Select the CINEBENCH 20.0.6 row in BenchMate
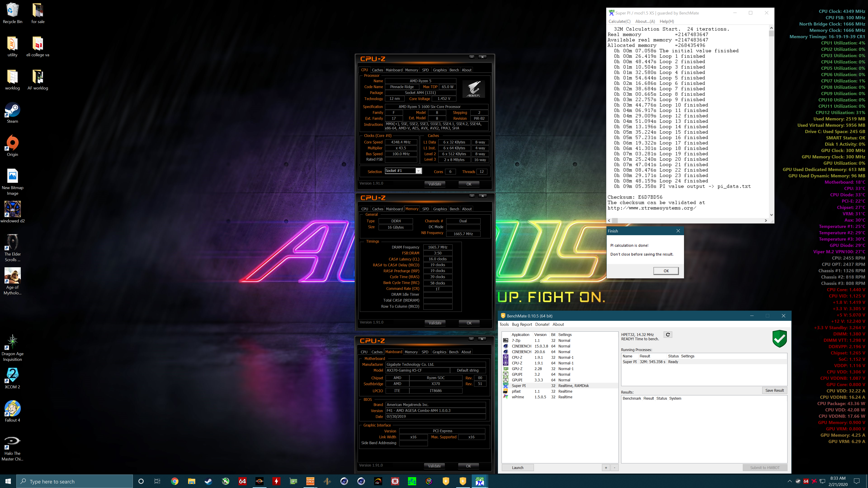 click(560, 352)
